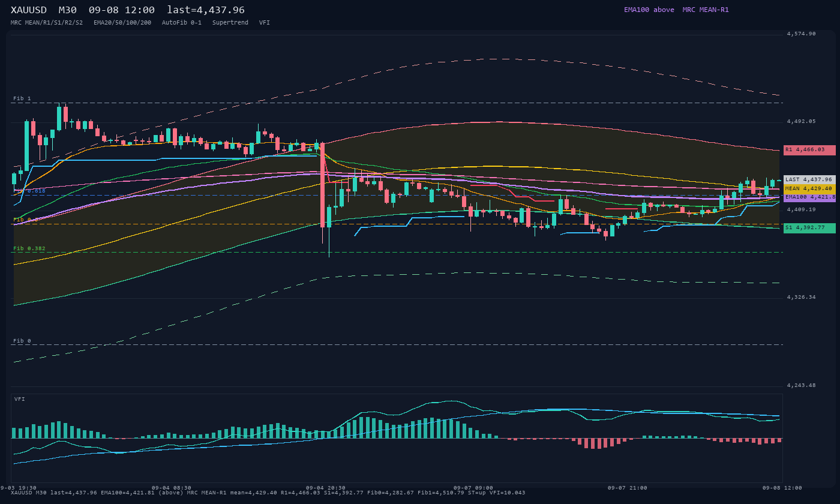Click the Supertrend indicator legend
The image size is (840, 504).
click(x=230, y=23)
